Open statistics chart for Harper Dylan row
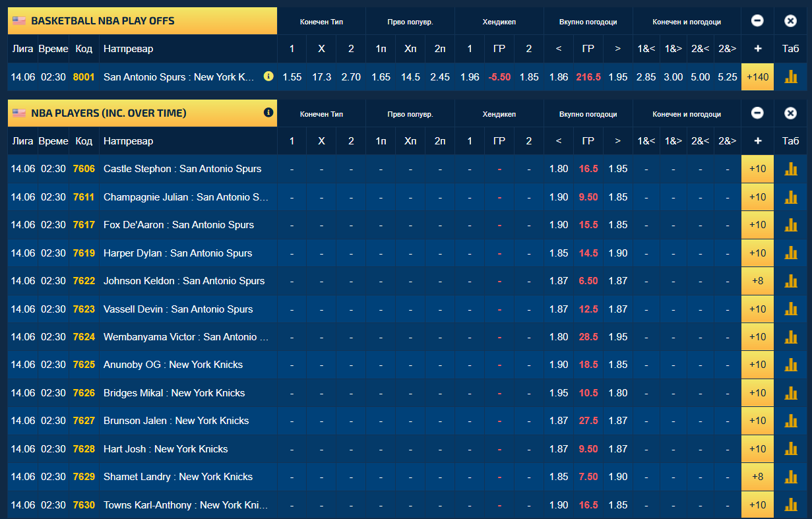The image size is (812, 519). tap(790, 253)
